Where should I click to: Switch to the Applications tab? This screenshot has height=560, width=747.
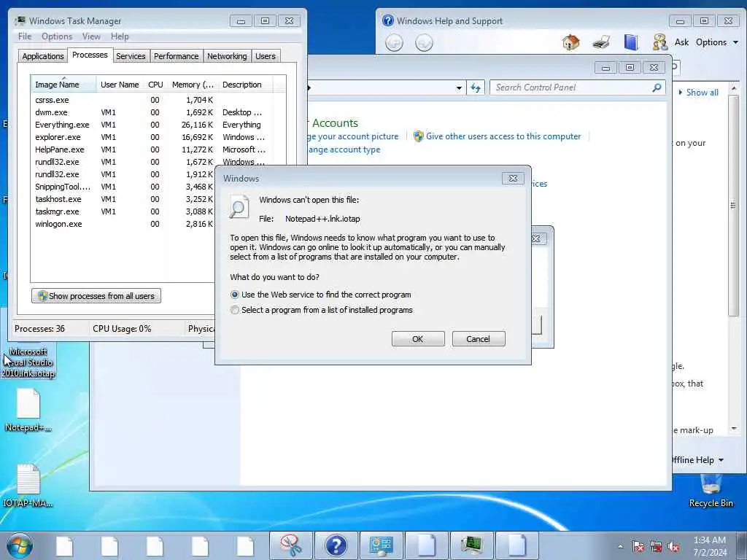[x=43, y=56]
